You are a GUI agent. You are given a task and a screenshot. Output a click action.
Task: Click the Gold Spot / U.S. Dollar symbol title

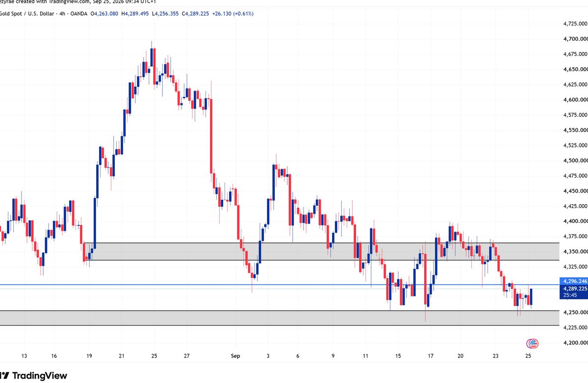27,14
